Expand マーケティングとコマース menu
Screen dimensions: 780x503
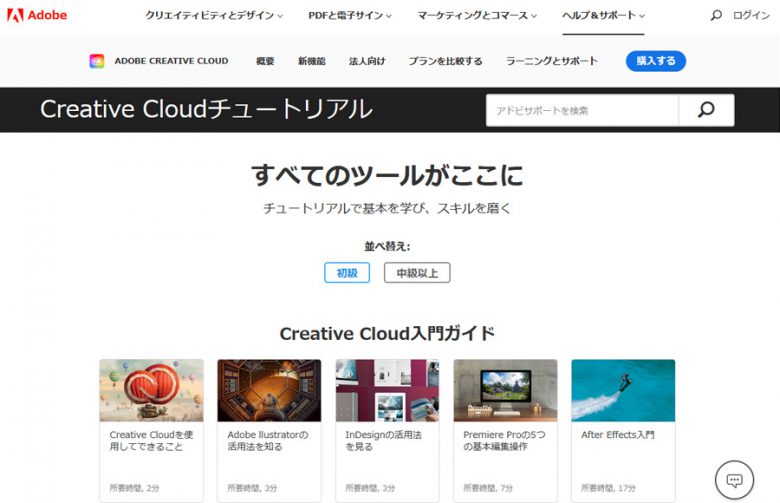477,15
